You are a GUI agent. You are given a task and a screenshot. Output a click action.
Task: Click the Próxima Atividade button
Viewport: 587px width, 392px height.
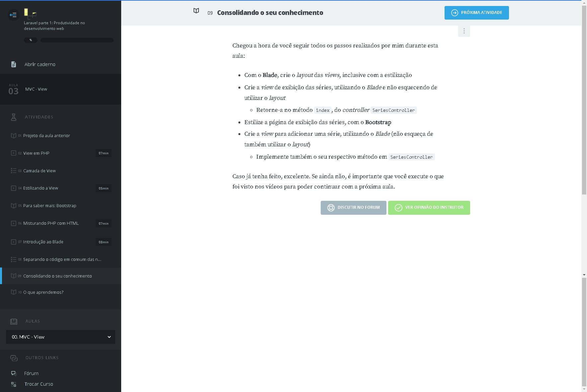point(476,13)
